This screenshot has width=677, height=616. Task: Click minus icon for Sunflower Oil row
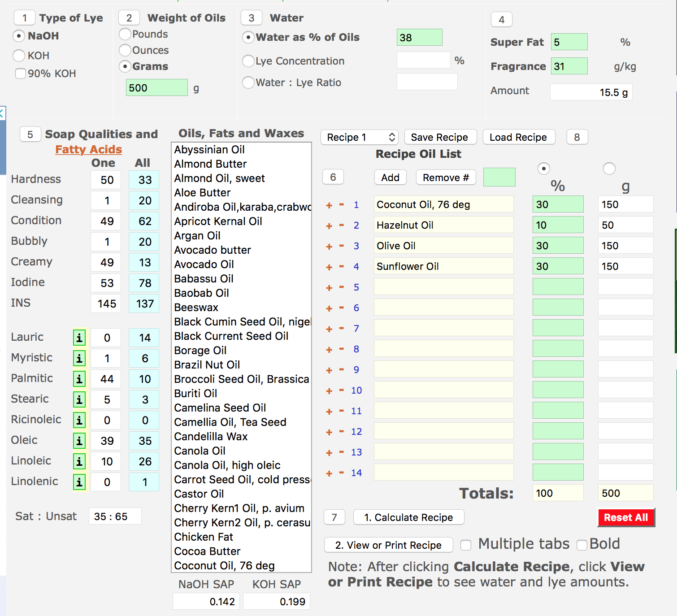(x=342, y=266)
